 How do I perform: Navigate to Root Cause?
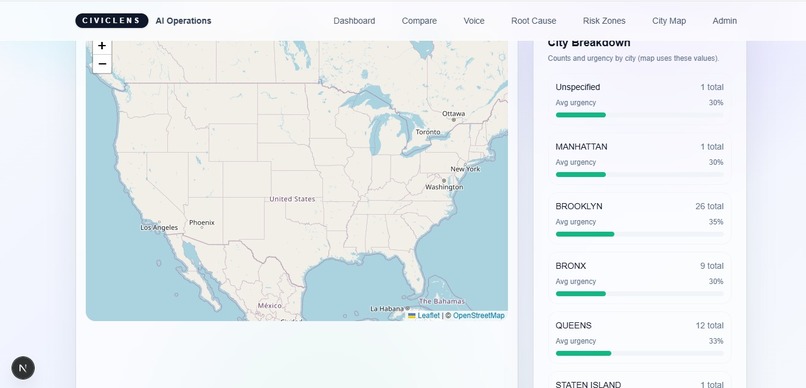(534, 21)
